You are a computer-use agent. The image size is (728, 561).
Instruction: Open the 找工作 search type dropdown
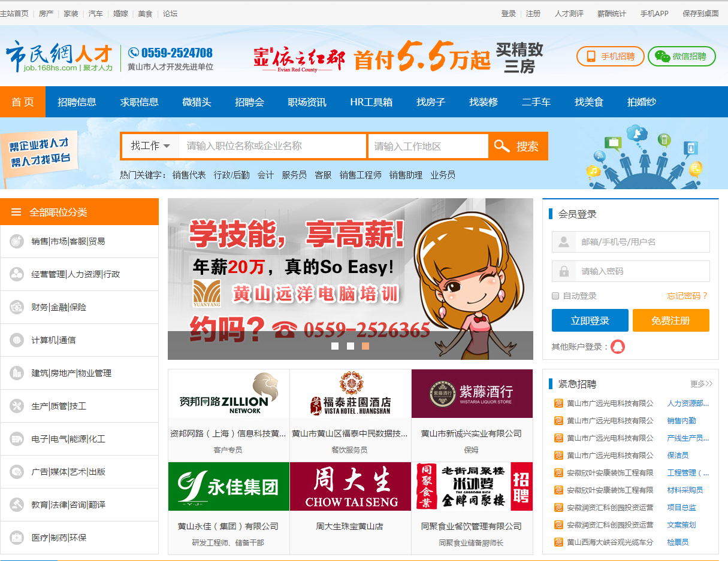150,146
